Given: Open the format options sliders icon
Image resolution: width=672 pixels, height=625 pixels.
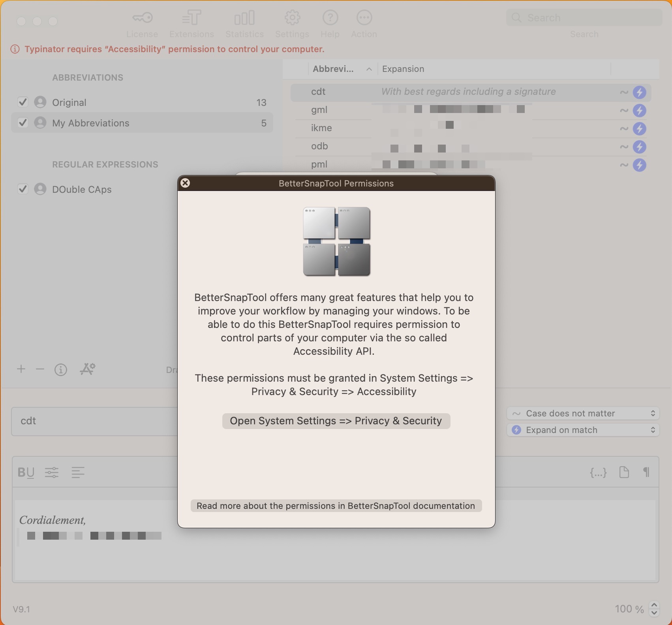Looking at the screenshot, I should 52,473.
